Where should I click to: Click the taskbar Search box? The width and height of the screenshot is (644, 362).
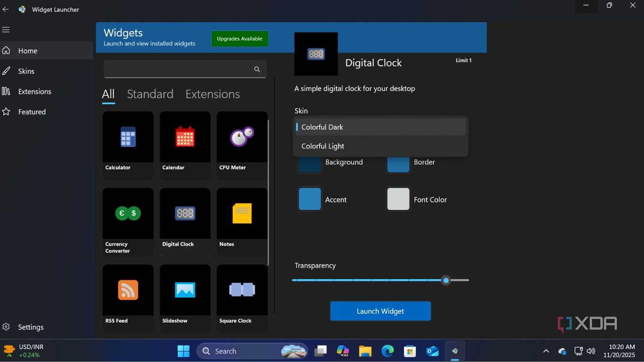click(x=252, y=351)
